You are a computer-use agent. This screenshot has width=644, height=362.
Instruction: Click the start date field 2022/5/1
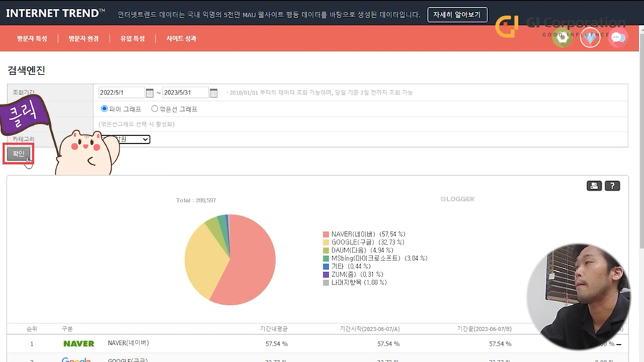121,93
